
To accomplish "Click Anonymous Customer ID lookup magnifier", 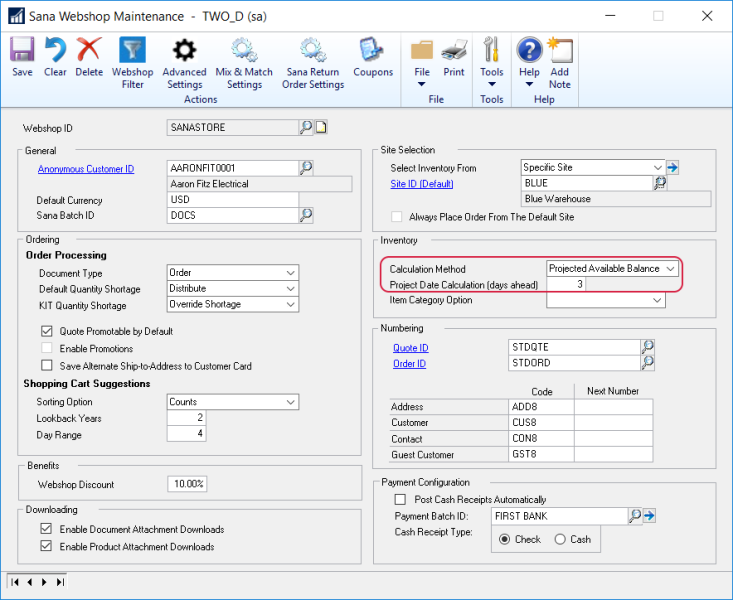I will point(306,167).
